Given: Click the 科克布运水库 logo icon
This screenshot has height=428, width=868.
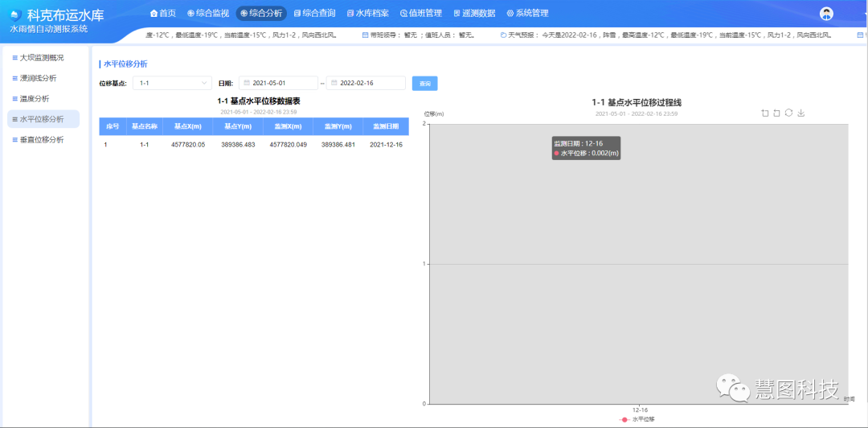Looking at the screenshot, I should pos(16,15).
